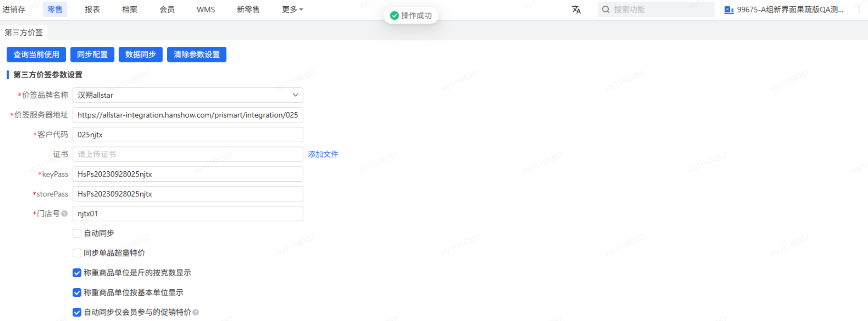Click the store account icon
The image size is (868, 321).
tap(729, 10)
